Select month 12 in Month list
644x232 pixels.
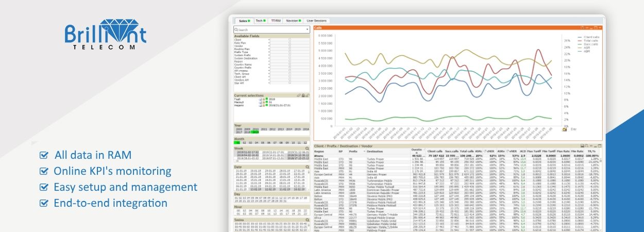pyautogui.click(x=305, y=143)
